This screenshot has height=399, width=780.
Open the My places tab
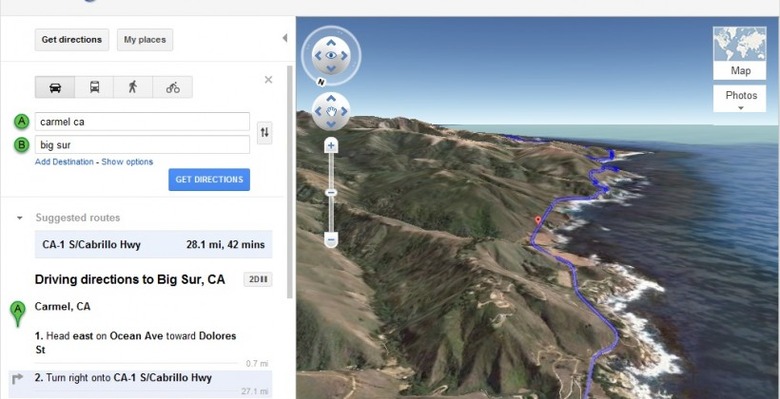coord(145,40)
